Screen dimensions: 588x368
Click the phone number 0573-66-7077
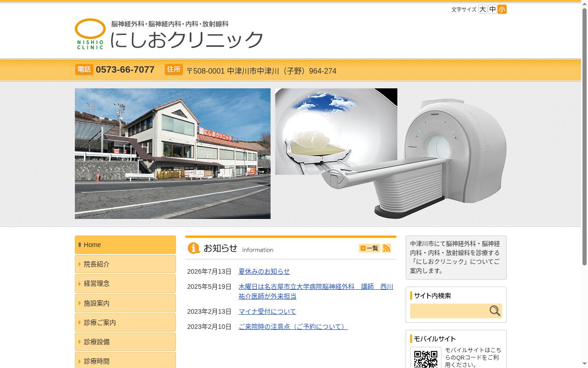click(125, 69)
